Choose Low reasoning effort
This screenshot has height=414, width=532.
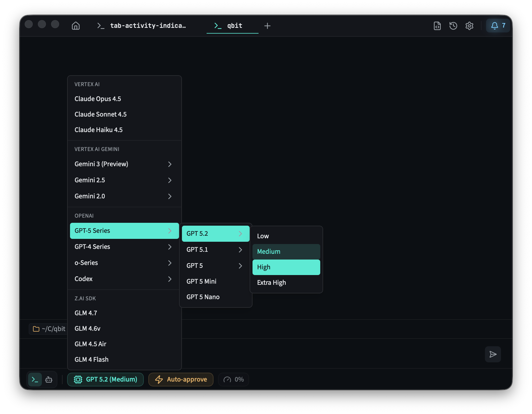286,236
